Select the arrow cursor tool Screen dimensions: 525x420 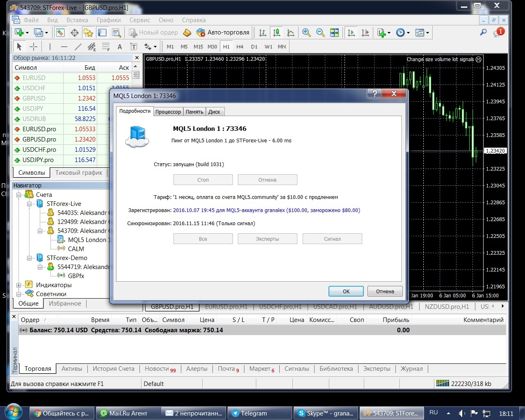pos(19,46)
